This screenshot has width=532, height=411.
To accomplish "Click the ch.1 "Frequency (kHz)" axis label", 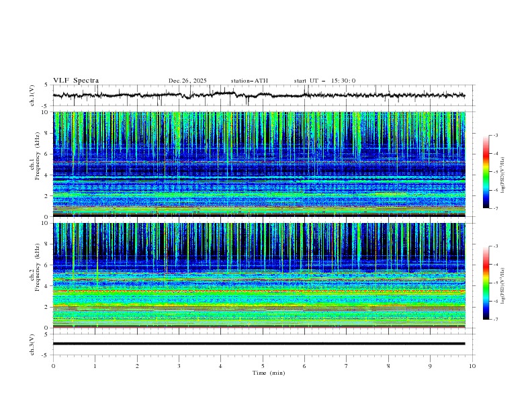I will (x=38, y=156).
